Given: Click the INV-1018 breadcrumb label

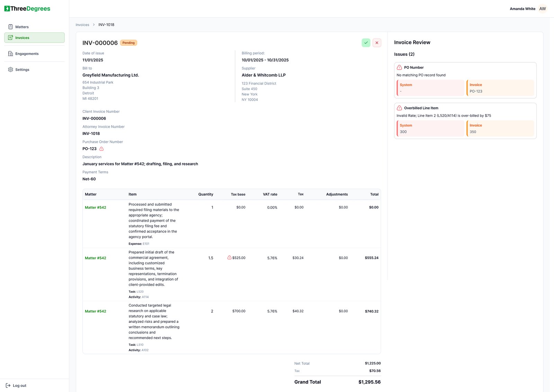Looking at the screenshot, I should 106,25.
